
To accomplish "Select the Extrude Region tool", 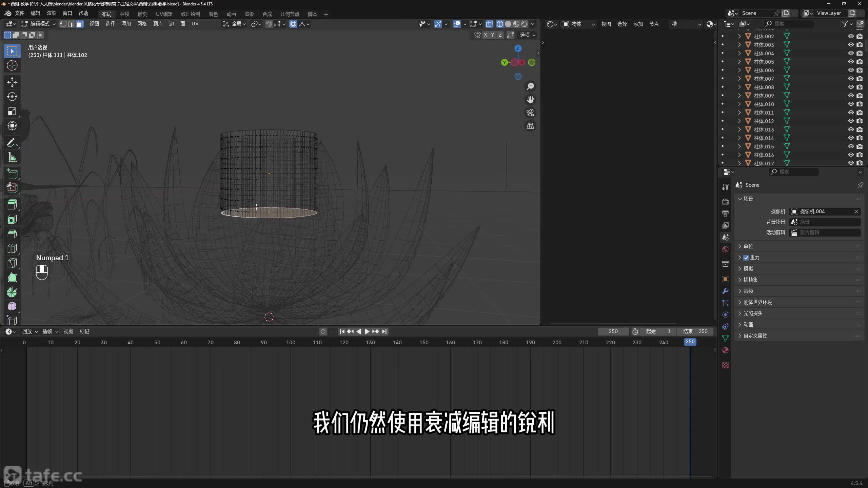I will click(12, 205).
